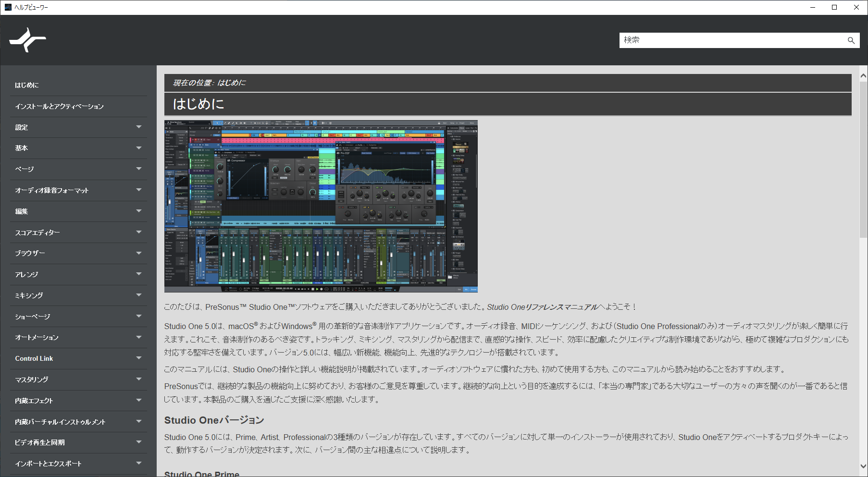Click the search magnifier icon
Screen dimensions: 868x477
click(x=851, y=40)
